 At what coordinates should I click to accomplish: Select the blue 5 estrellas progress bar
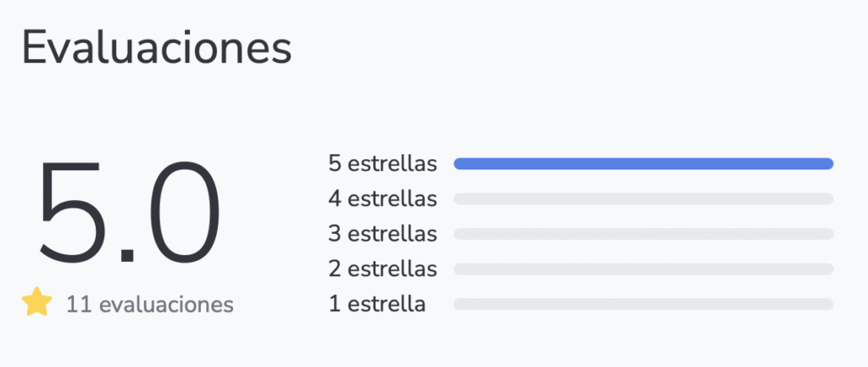(643, 164)
